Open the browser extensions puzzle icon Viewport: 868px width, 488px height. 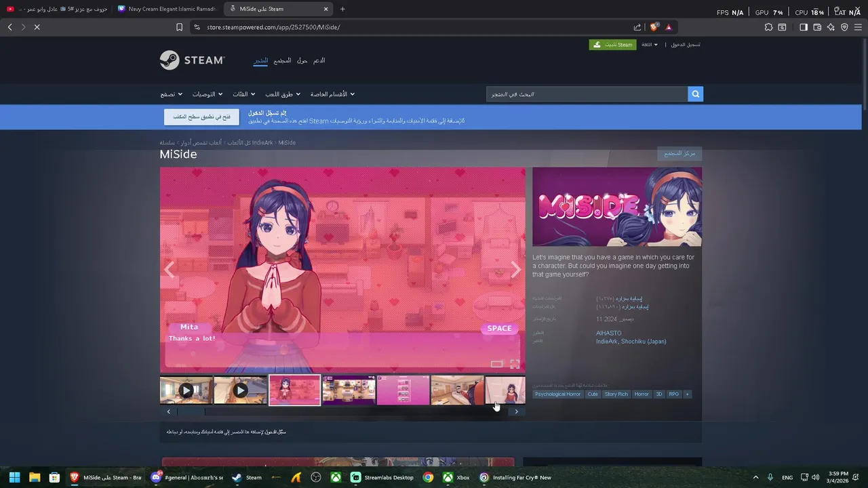tap(768, 27)
